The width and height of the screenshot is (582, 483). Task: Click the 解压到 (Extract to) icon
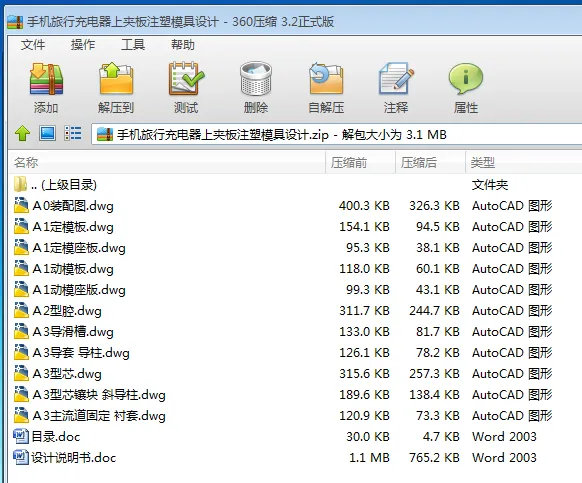116,78
